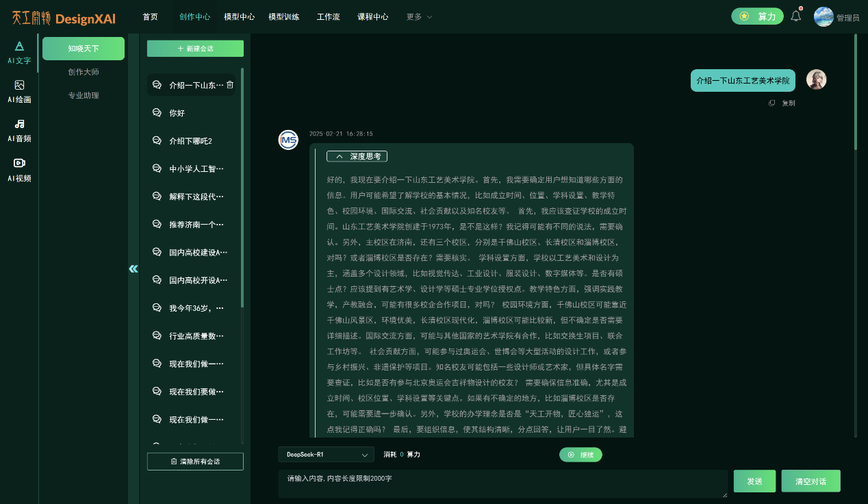The image size is (868, 504).
Task: Click the admin profile avatar
Action: point(824,16)
